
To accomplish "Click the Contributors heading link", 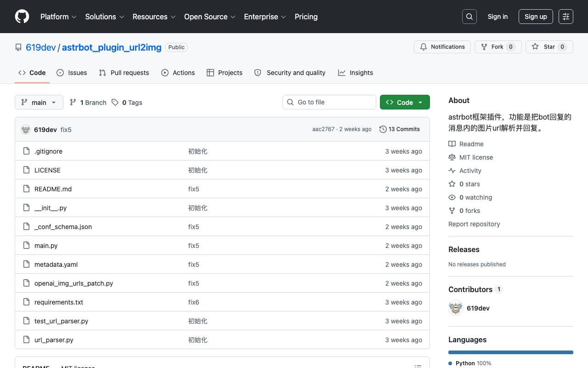I will point(470,289).
